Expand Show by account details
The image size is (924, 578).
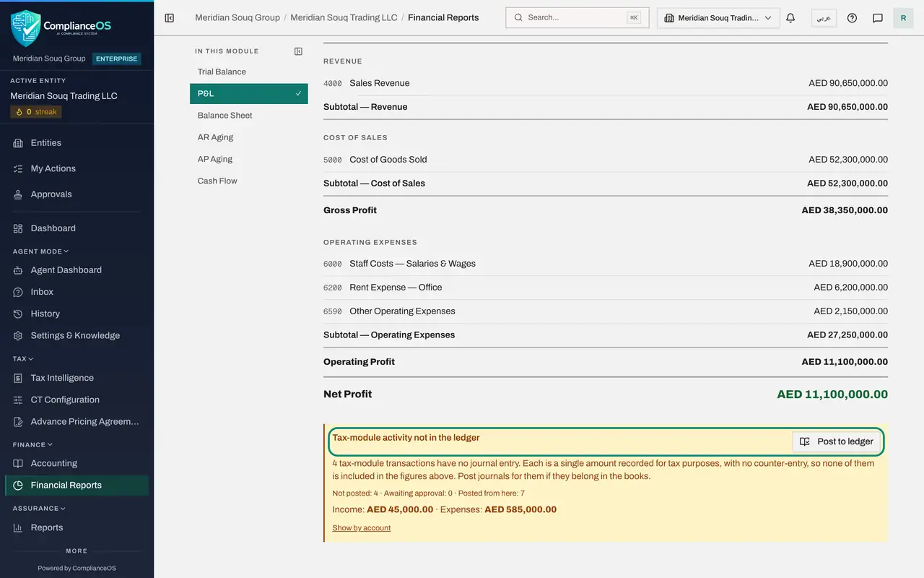pos(361,528)
